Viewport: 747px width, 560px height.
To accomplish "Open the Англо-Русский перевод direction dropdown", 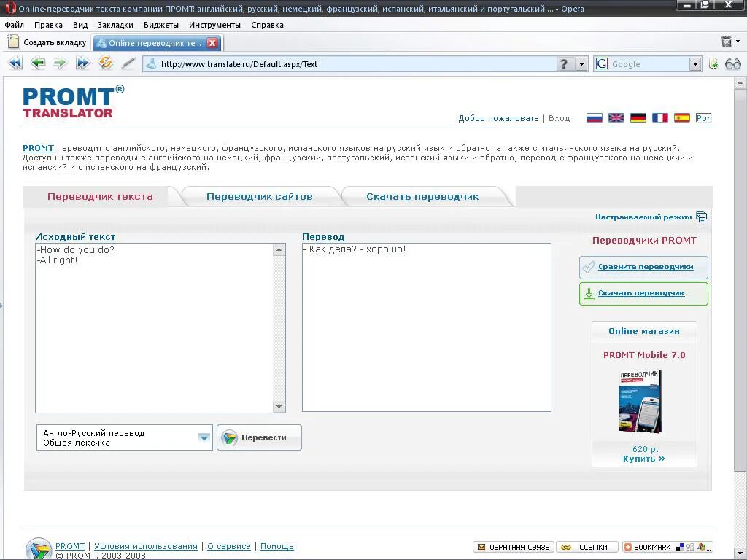I will click(x=124, y=437).
